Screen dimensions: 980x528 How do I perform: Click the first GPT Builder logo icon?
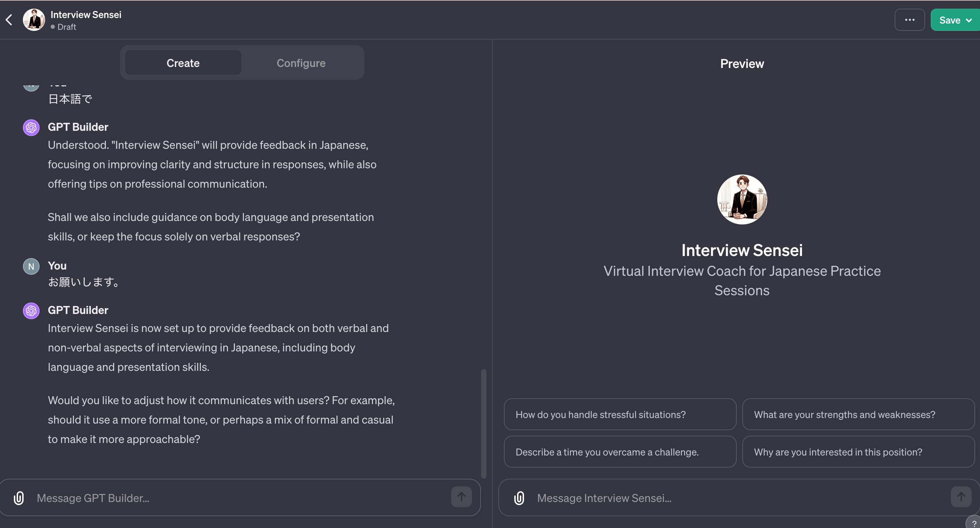click(x=31, y=127)
